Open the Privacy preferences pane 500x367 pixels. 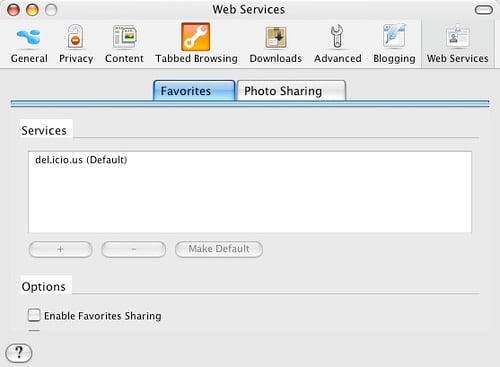(x=76, y=44)
